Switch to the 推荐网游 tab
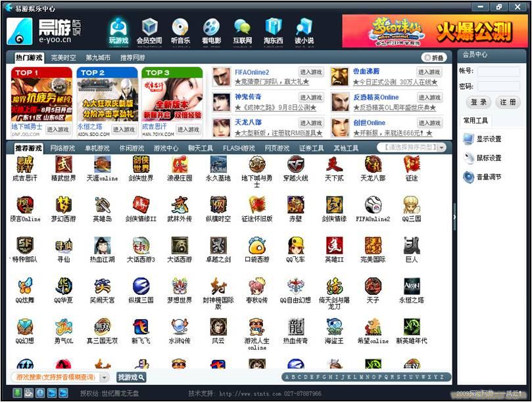 (x=132, y=58)
